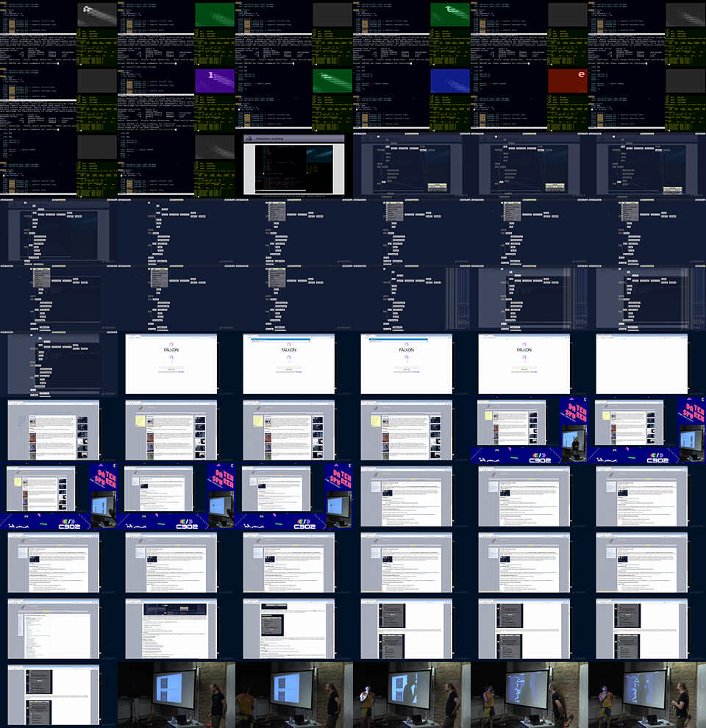Select the final frame of the contact sheet
Image resolution: width=706 pixels, height=728 pixels.
[x=647, y=695]
